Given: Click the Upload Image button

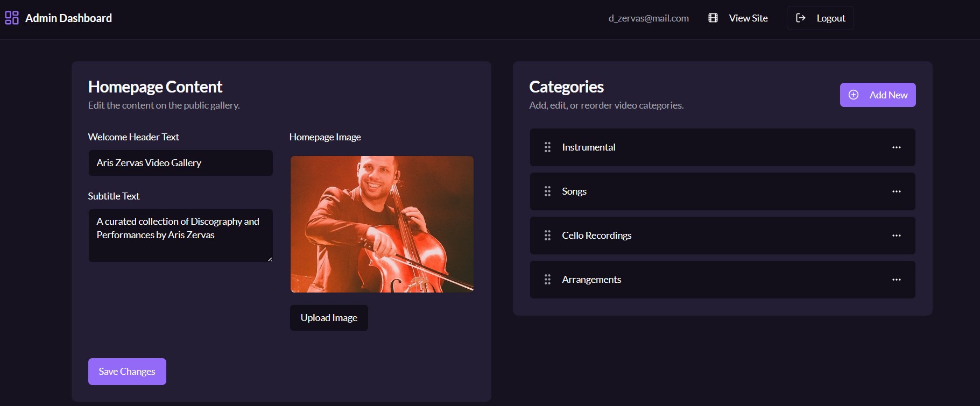Looking at the screenshot, I should coord(329,318).
